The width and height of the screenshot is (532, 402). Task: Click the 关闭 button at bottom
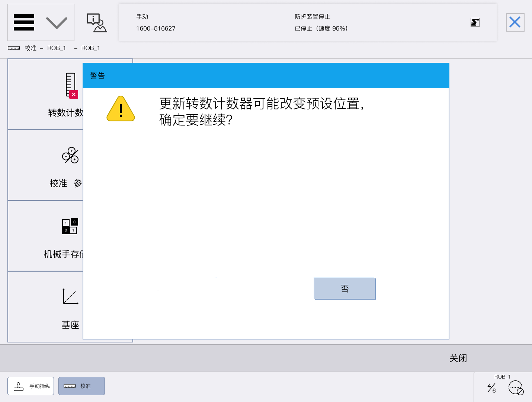[x=458, y=358]
